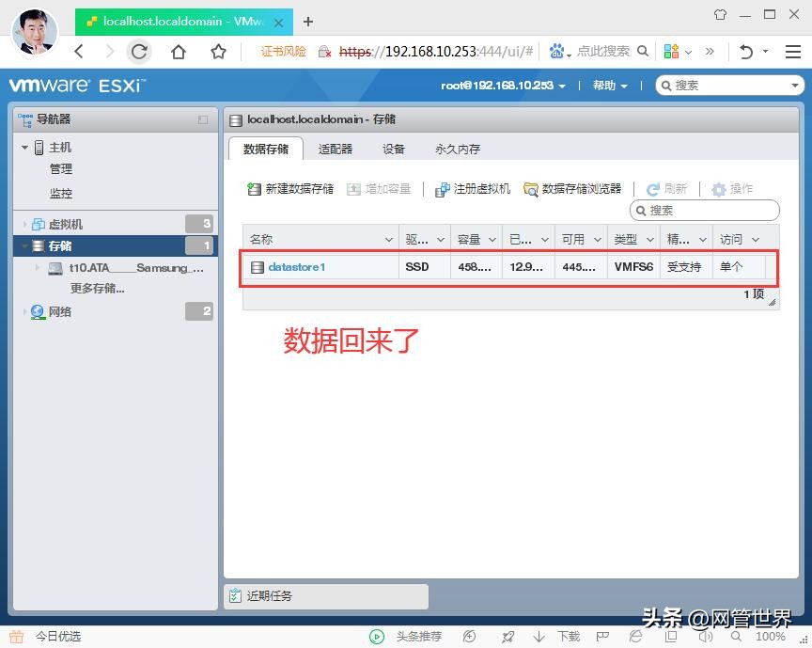Select the 存储 storage tree item
This screenshot has width=812, height=648.
[59, 245]
